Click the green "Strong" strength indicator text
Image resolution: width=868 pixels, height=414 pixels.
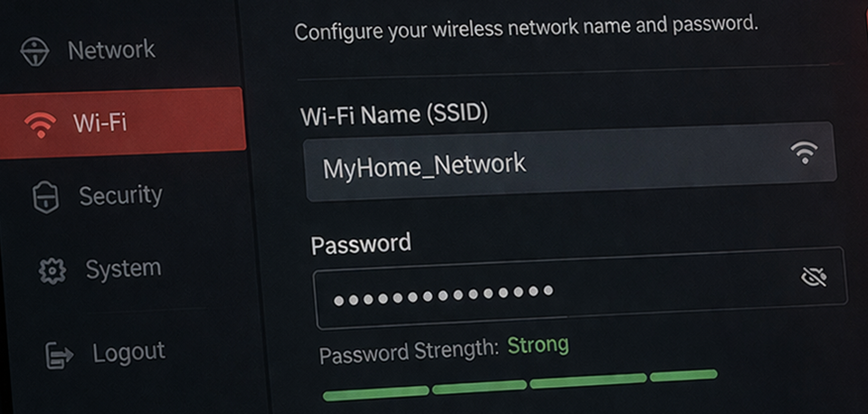click(538, 345)
